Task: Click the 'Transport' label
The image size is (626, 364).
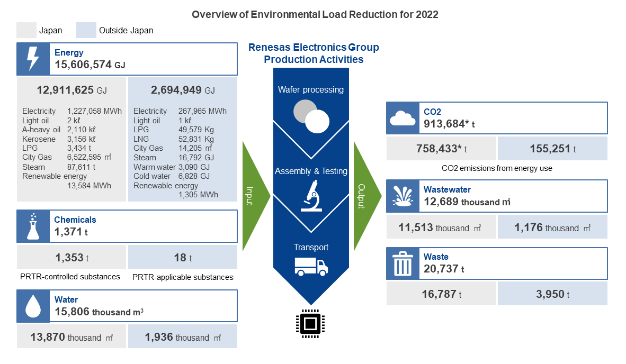Action: 311,247
